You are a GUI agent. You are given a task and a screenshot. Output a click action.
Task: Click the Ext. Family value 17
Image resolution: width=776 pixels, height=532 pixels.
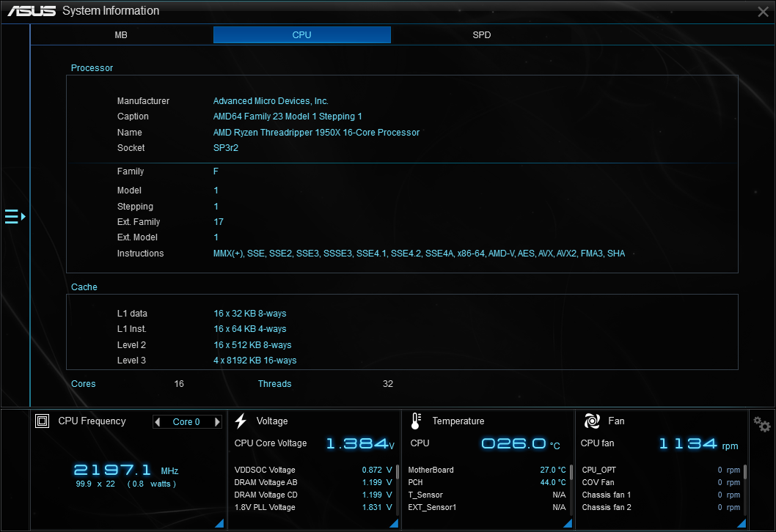tap(219, 222)
